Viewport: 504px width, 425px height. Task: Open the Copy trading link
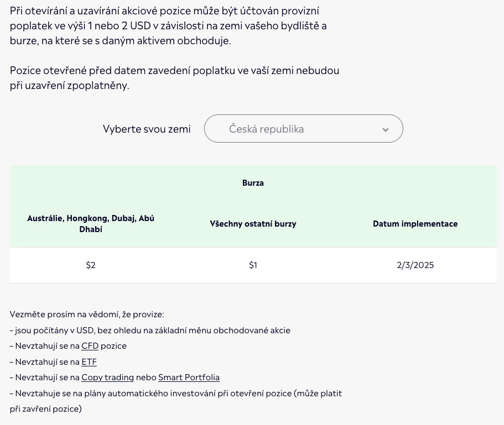pos(107,377)
